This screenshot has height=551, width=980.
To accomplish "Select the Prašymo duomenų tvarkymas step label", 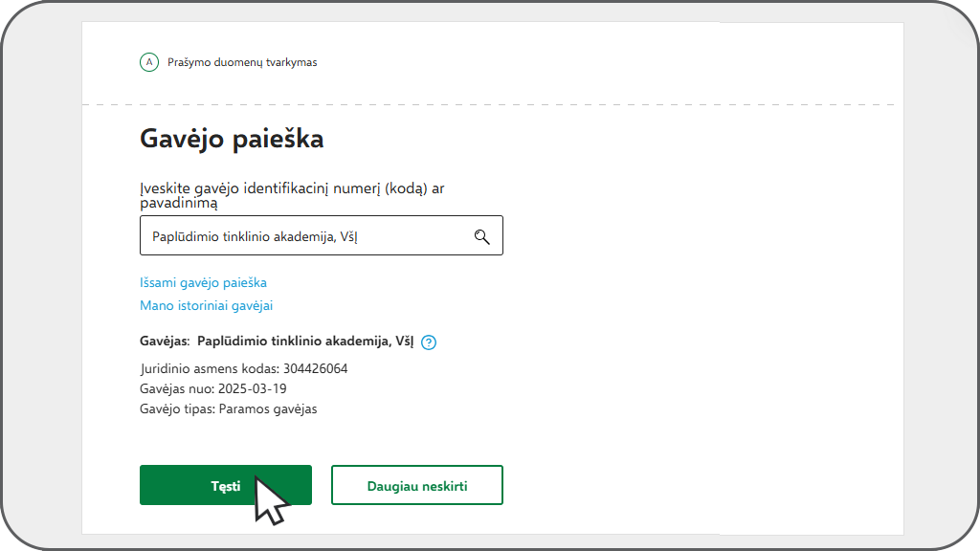I will pos(242,62).
